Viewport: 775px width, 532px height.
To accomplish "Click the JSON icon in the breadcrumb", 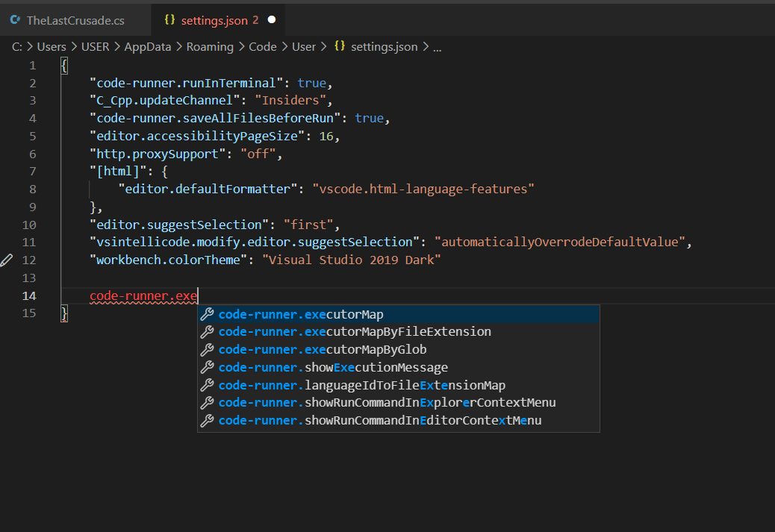I will (340, 46).
